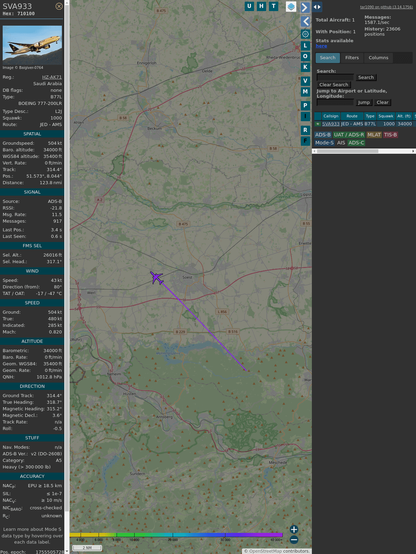This screenshot has width=416, height=554.
Task: Click the right chevron map button
Action: [305, 7]
